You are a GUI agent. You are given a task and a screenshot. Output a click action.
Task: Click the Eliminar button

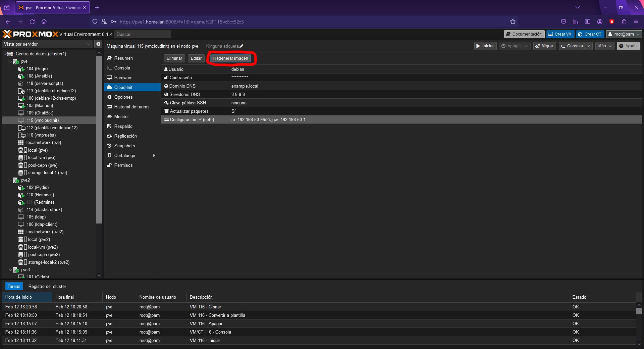[x=174, y=58]
